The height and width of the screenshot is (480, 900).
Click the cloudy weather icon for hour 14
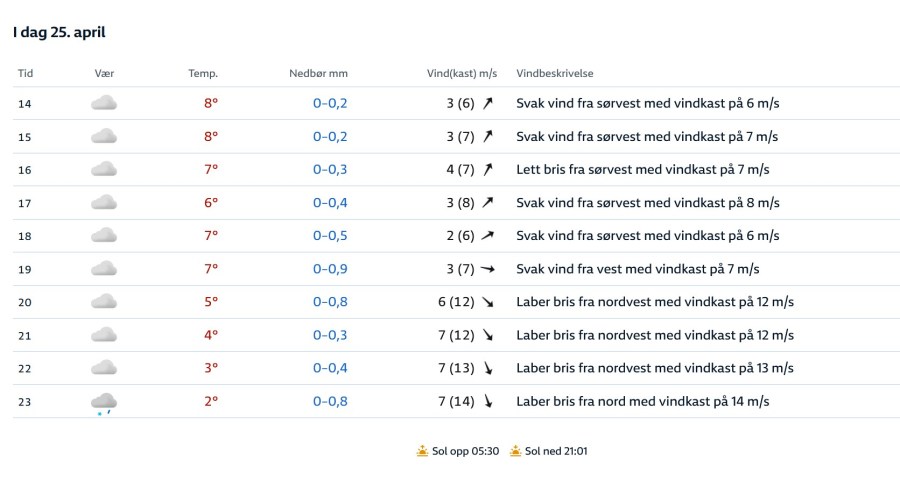(104, 103)
